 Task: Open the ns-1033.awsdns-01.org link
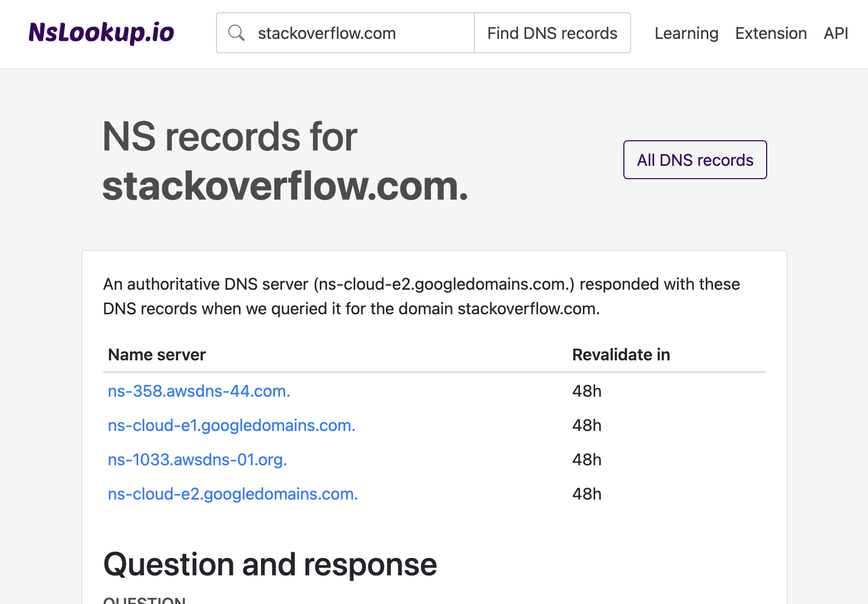[x=197, y=460]
